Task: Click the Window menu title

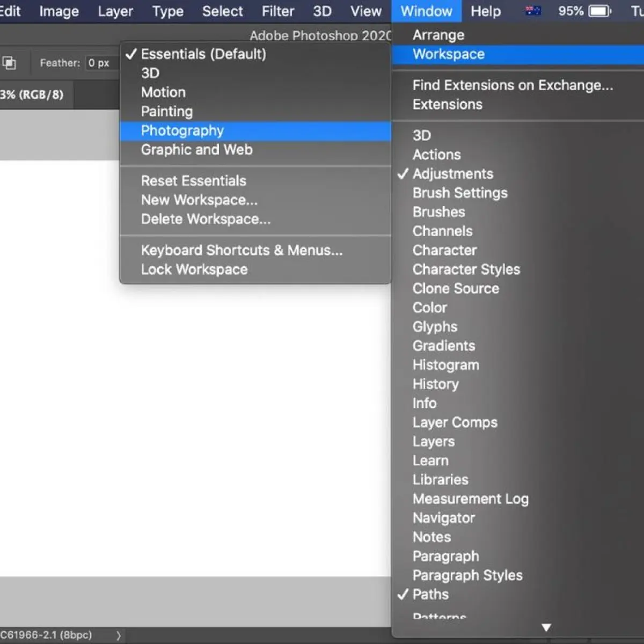Action: click(427, 11)
